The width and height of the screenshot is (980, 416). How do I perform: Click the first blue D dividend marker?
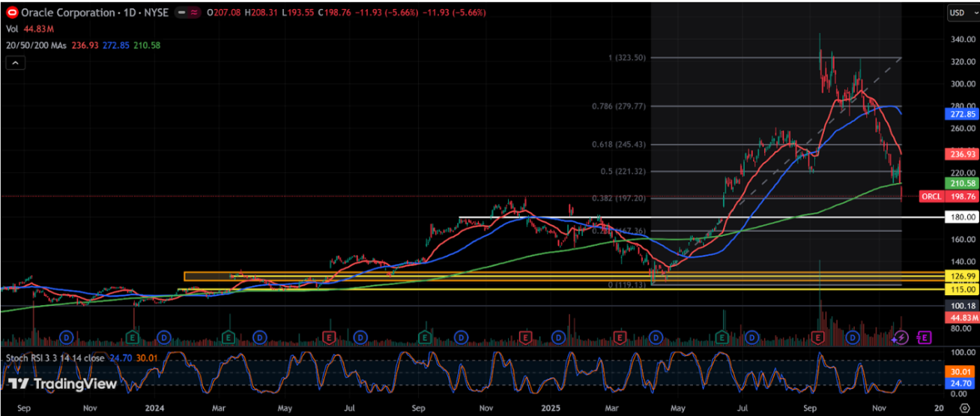(x=65, y=338)
